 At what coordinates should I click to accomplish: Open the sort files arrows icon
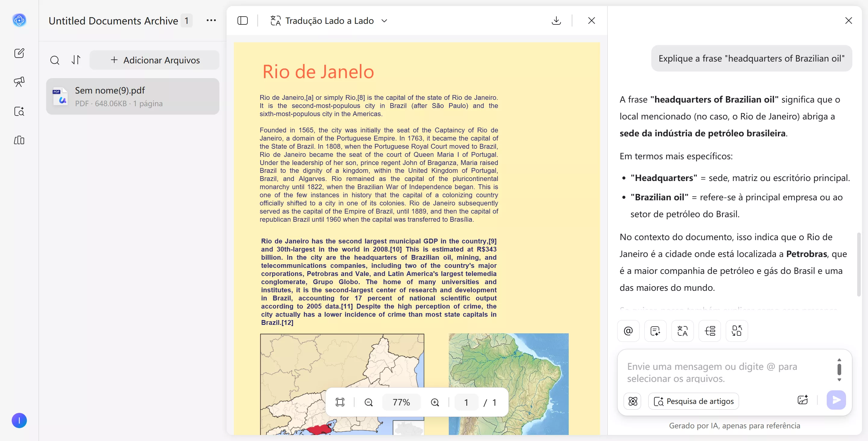(x=76, y=60)
